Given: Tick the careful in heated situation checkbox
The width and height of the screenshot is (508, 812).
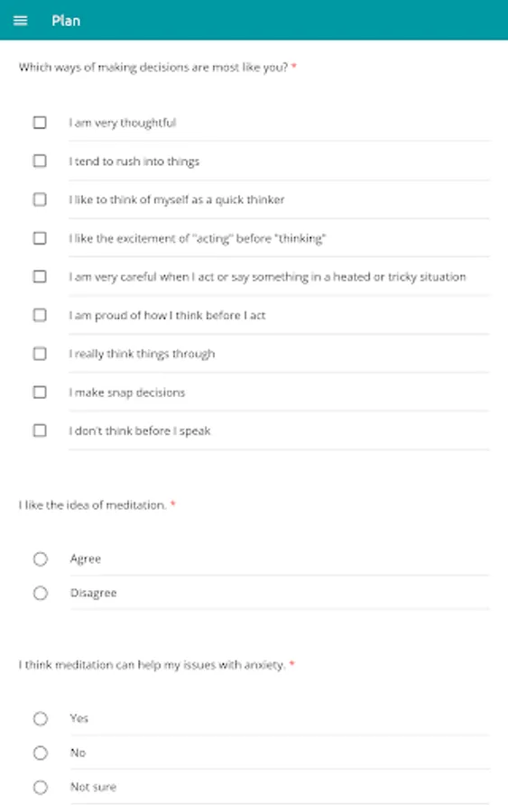Looking at the screenshot, I should pyautogui.click(x=40, y=277).
